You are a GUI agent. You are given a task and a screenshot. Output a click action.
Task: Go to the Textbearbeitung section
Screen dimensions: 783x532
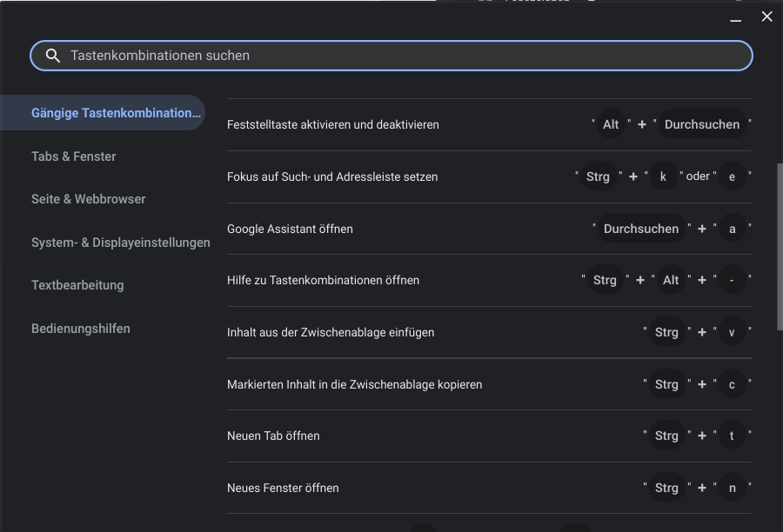[77, 285]
